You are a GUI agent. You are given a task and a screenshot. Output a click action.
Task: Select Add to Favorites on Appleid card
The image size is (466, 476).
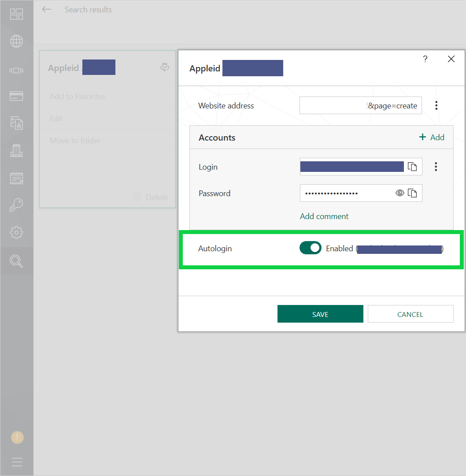[x=78, y=96]
